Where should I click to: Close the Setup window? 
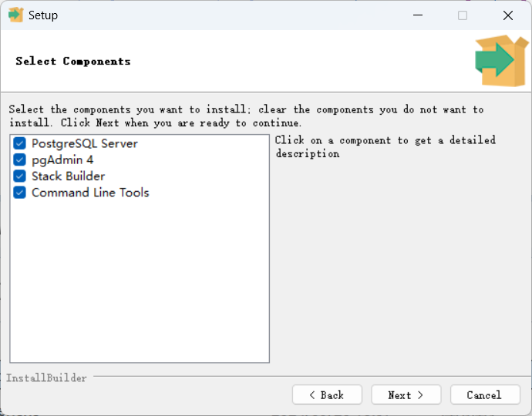click(508, 15)
